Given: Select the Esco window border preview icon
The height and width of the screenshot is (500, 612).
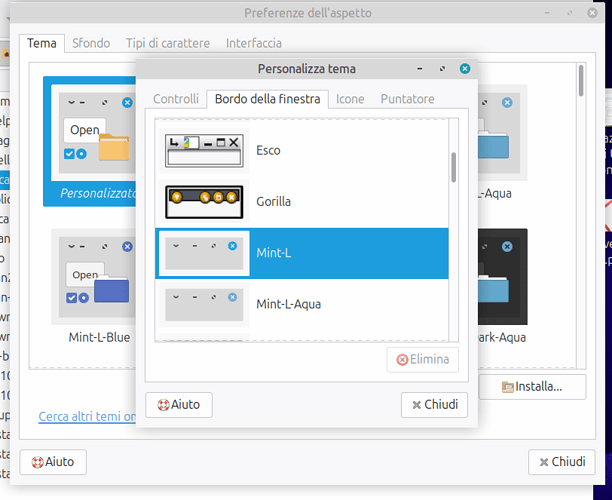Looking at the screenshot, I should pos(203,150).
